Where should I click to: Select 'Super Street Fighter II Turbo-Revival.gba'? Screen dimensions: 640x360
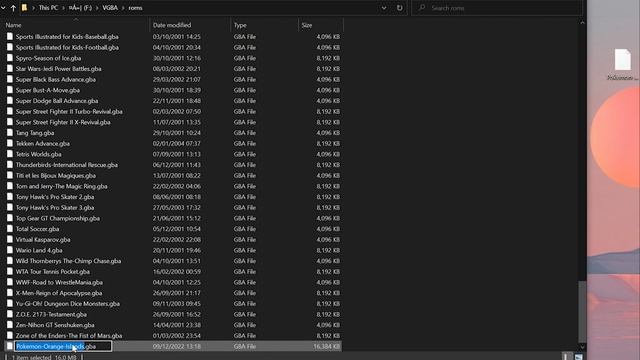tap(69, 111)
